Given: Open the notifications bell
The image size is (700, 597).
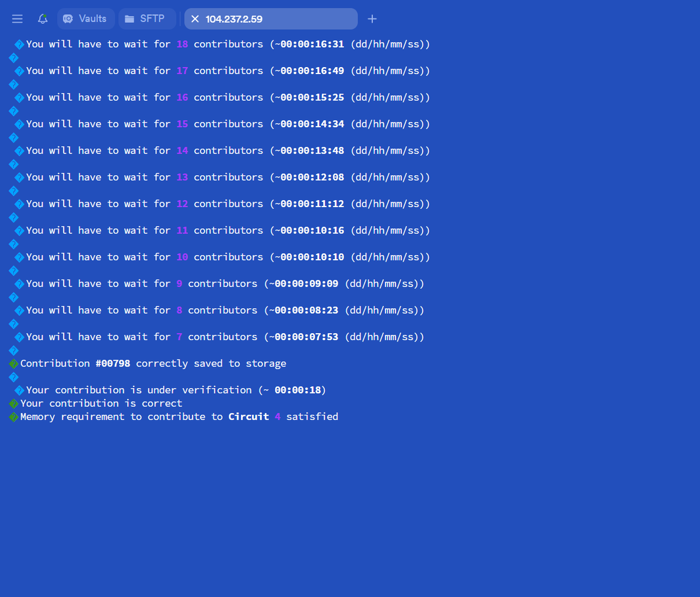Looking at the screenshot, I should pyautogui.click(x=43, y=19).
